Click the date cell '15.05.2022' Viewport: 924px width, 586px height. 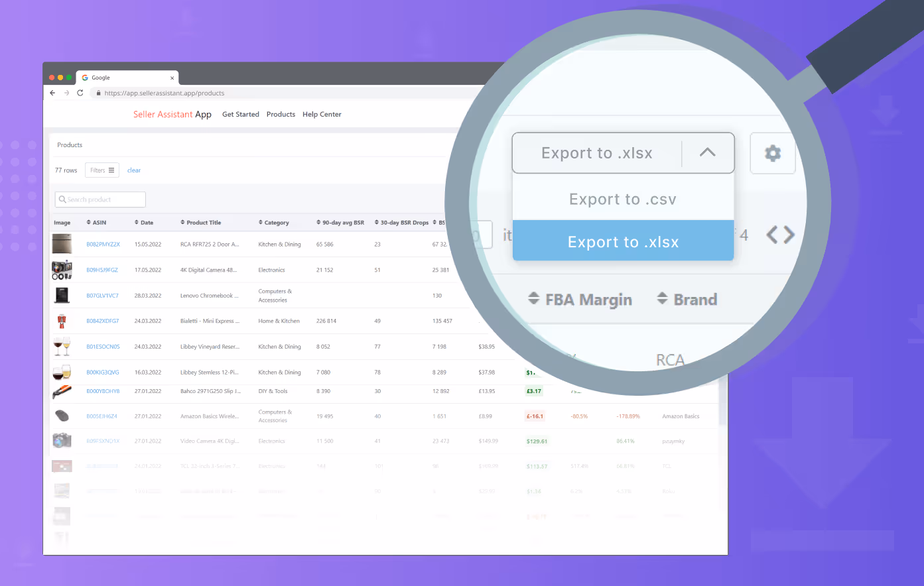(x=148, y=245)
